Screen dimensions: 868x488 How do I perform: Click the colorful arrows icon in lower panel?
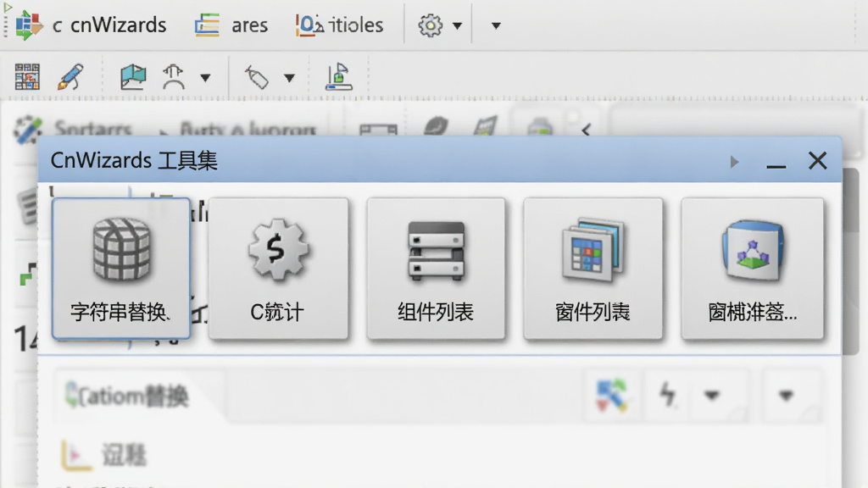pyautogui.click(x=612, y=395)
